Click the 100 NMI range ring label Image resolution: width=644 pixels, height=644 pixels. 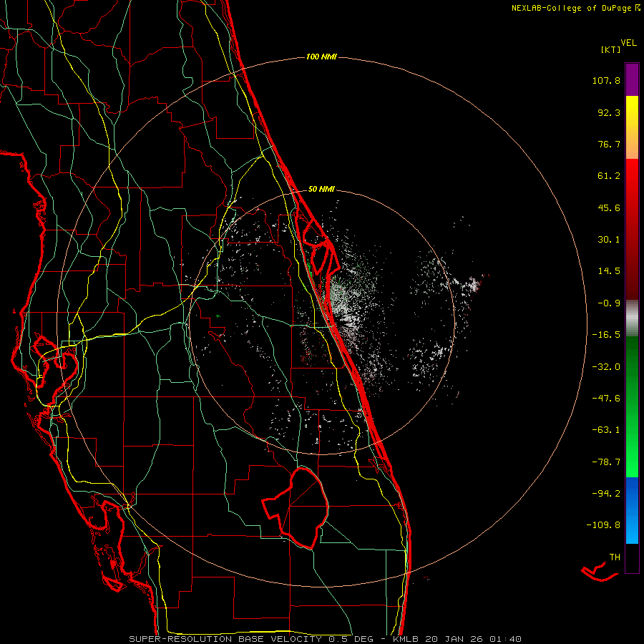(x=321, y=57)
